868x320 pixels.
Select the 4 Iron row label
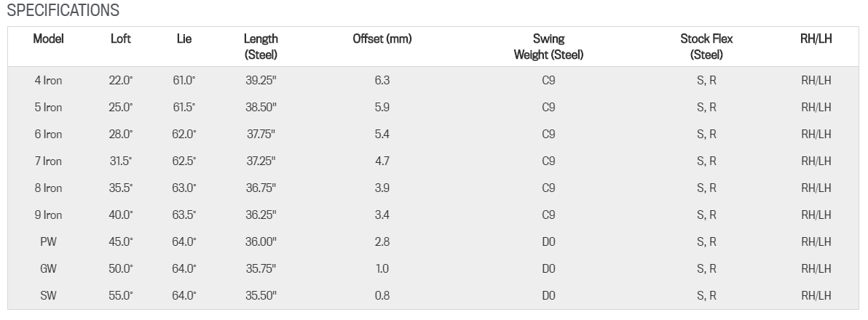(48, 81)
